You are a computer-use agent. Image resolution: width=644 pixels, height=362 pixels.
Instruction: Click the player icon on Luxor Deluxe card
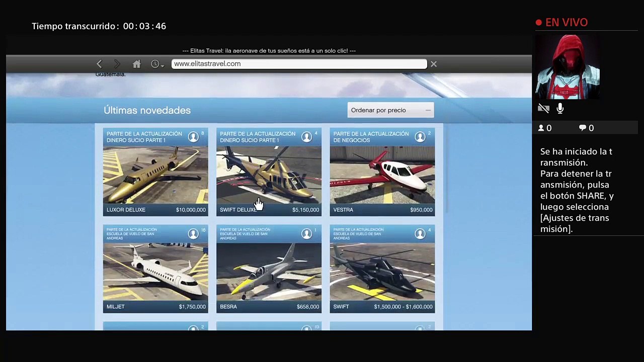[193, 137]
